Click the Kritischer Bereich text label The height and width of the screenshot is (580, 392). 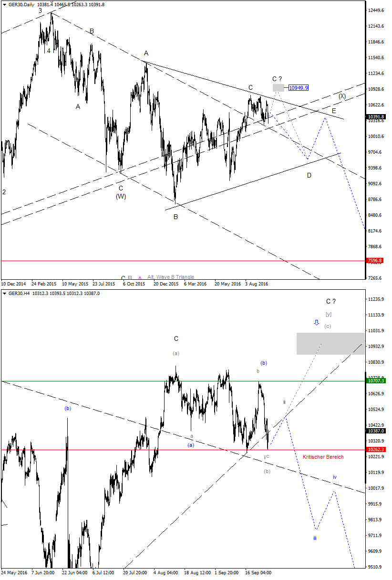tap(324, 457)
